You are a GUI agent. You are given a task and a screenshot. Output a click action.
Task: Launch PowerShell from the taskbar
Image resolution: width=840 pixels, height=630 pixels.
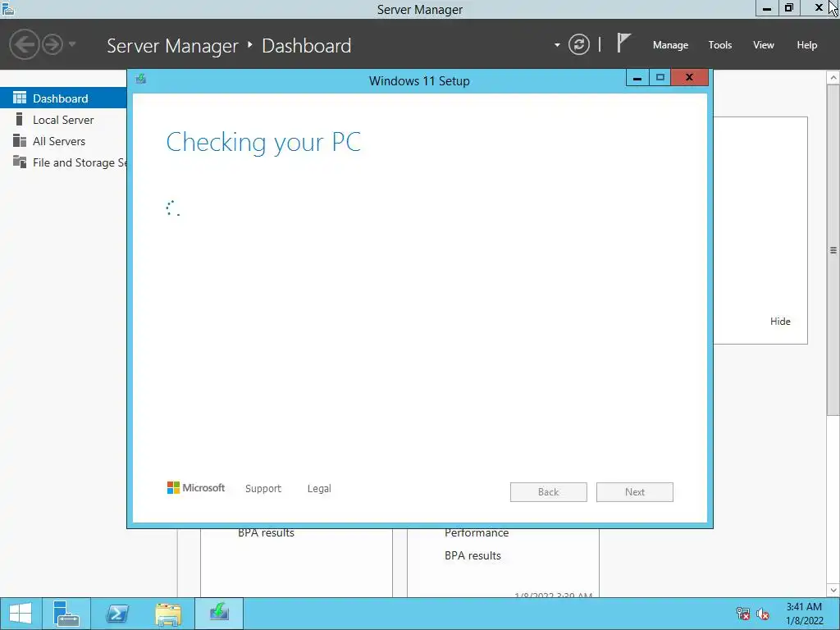point(117,614)
